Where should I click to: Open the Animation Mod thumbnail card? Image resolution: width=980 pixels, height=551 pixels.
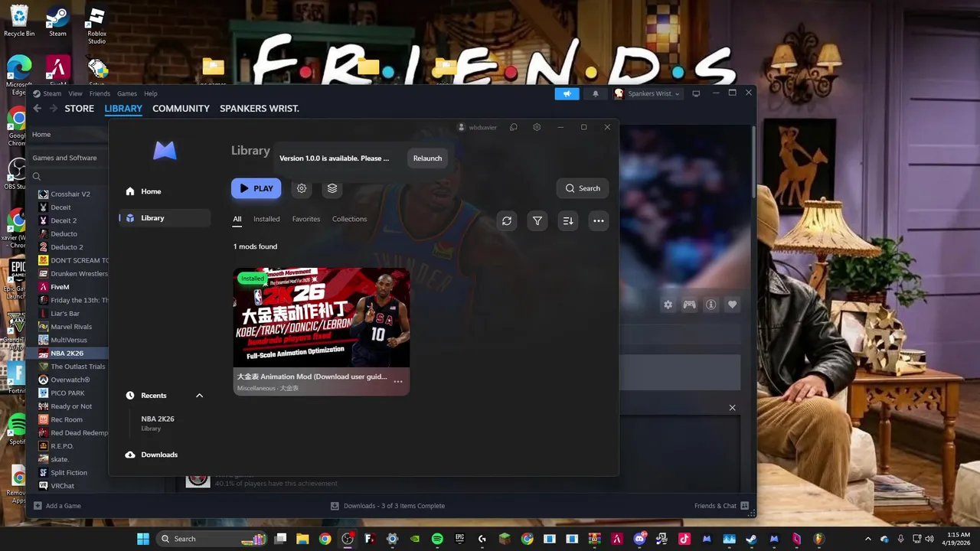click(322, 318)
